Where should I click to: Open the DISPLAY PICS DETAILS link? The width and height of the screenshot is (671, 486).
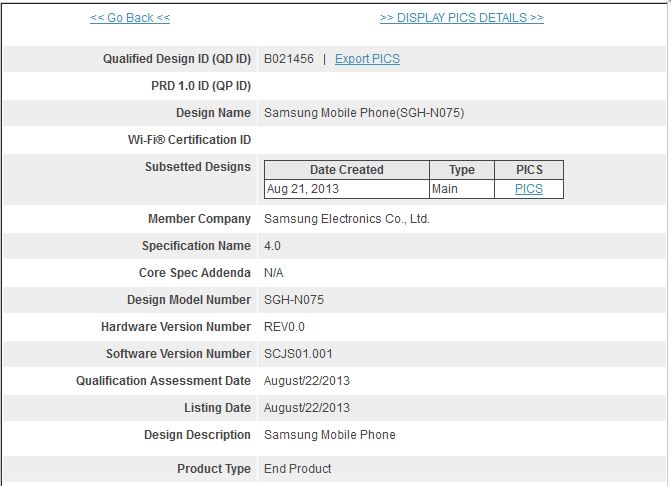461,18
